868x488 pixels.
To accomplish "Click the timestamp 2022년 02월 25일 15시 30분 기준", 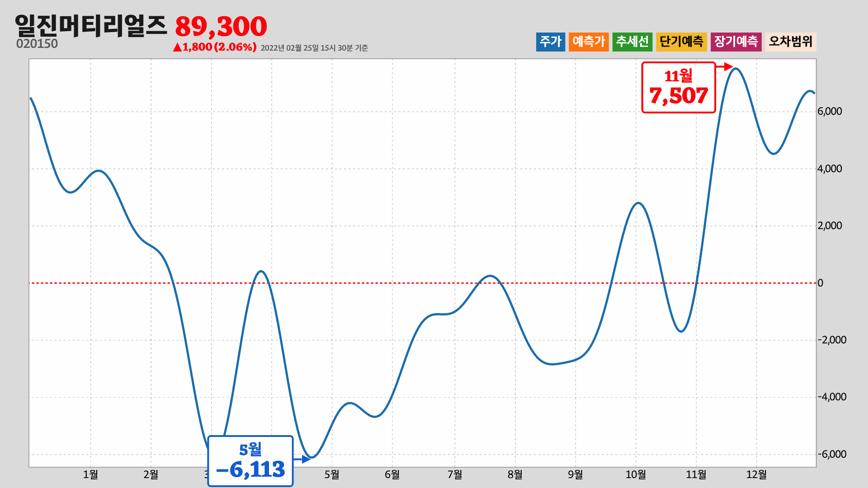I will pos(314,48).
